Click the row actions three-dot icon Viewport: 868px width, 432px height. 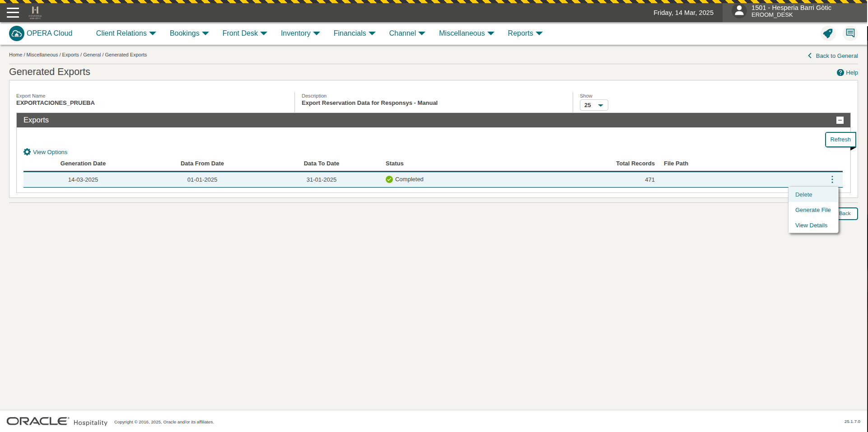(x=832, y=180)
